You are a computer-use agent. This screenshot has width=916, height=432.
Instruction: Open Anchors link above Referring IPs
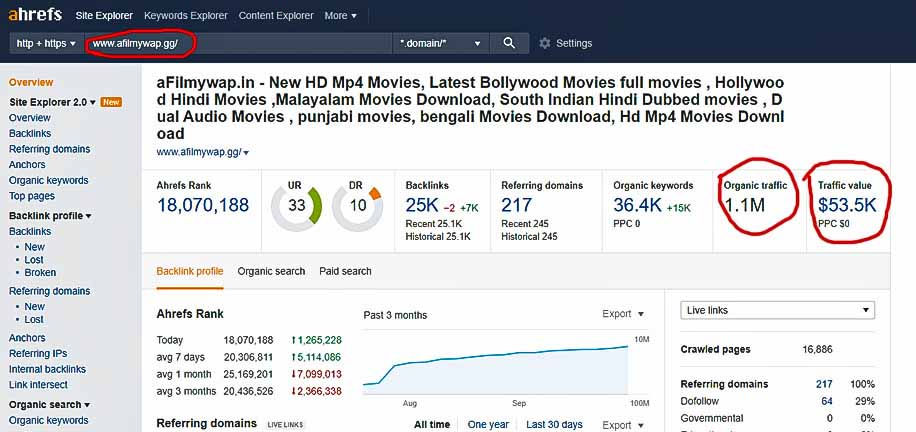pos(27,338)
